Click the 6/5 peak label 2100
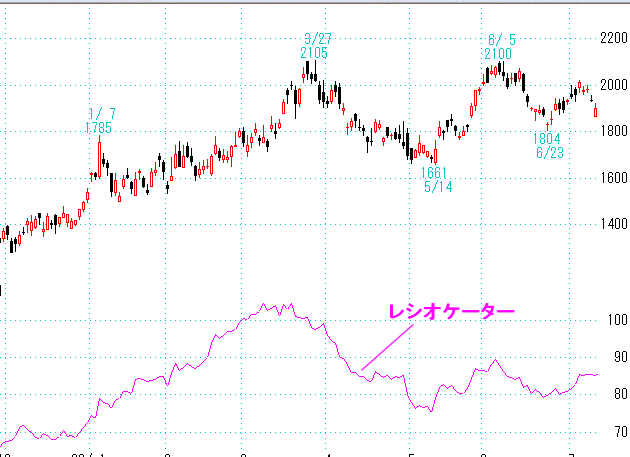 pos(498,53)
